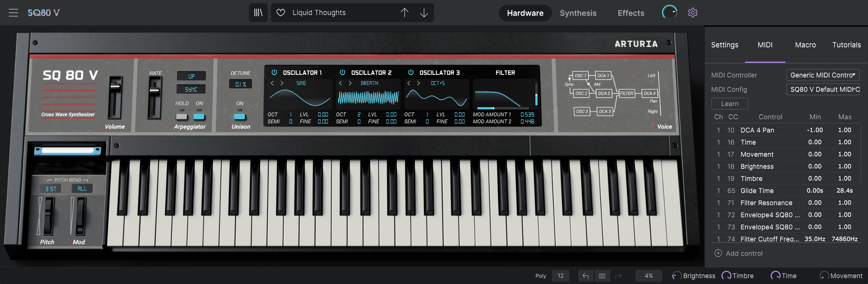
Task: Click the Volume slider
Action: [115, 97]
